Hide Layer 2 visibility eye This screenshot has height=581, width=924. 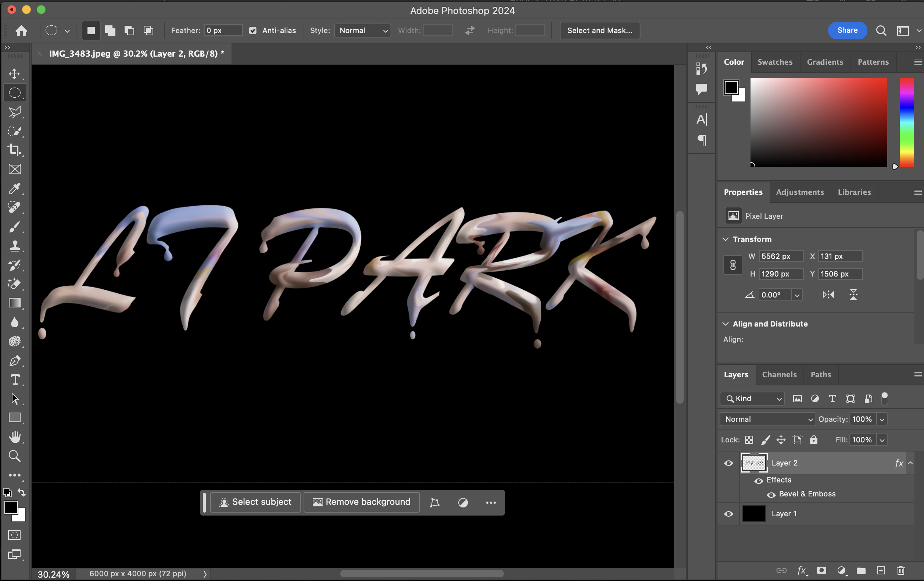728,463
